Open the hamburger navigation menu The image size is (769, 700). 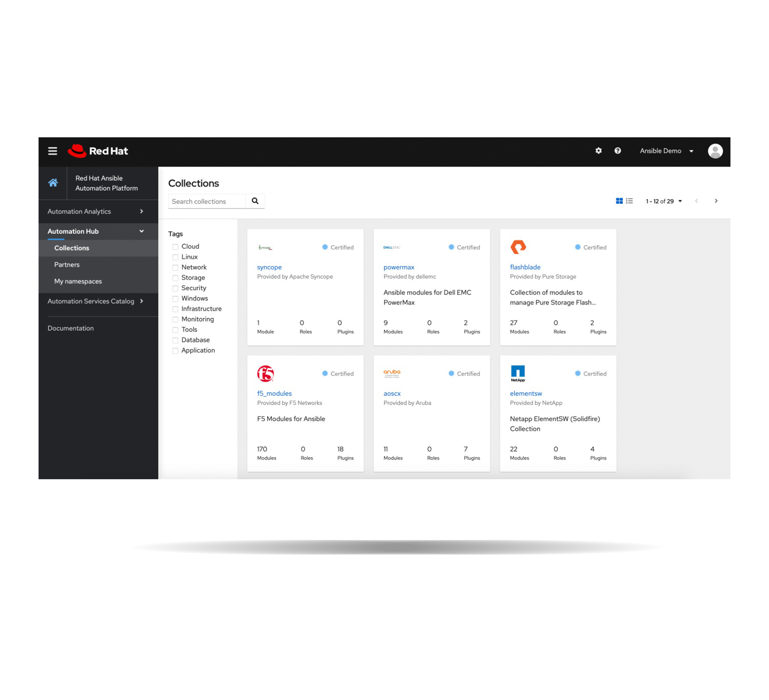coord(53,151)
